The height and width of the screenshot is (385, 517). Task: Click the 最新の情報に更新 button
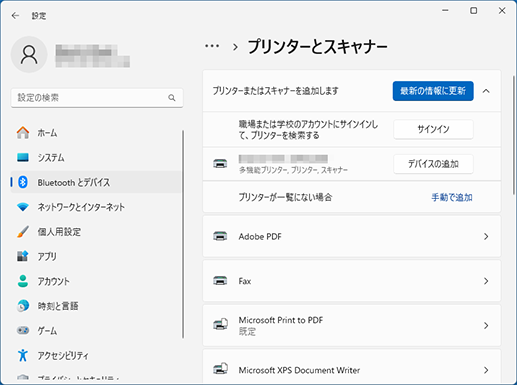tap(433, 91)
